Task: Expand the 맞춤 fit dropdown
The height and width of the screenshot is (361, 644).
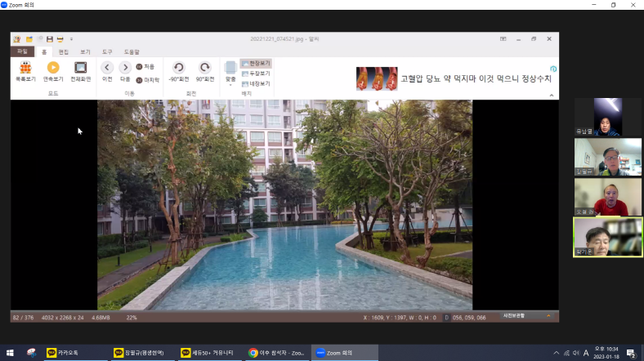Action: coord(230,82)
